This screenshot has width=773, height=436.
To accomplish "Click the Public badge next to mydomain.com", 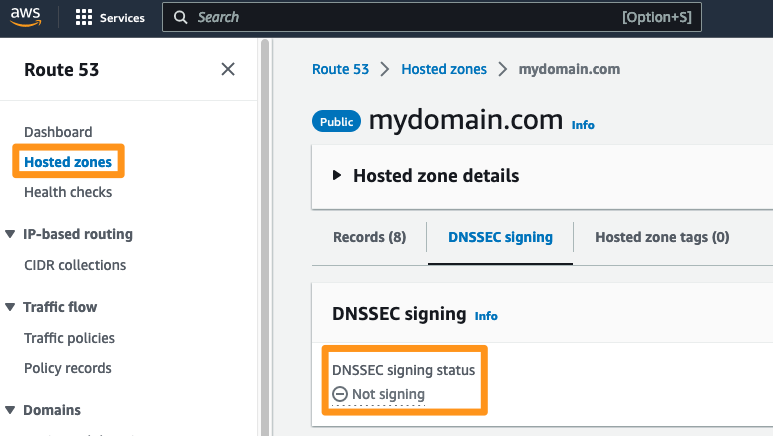I will (x=336, y=121).
